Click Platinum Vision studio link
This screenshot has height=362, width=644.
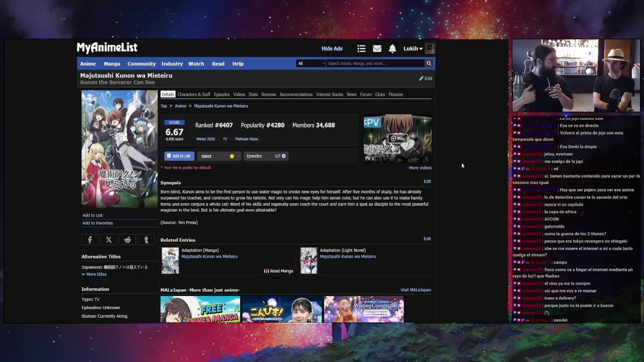tap(247, 139)
